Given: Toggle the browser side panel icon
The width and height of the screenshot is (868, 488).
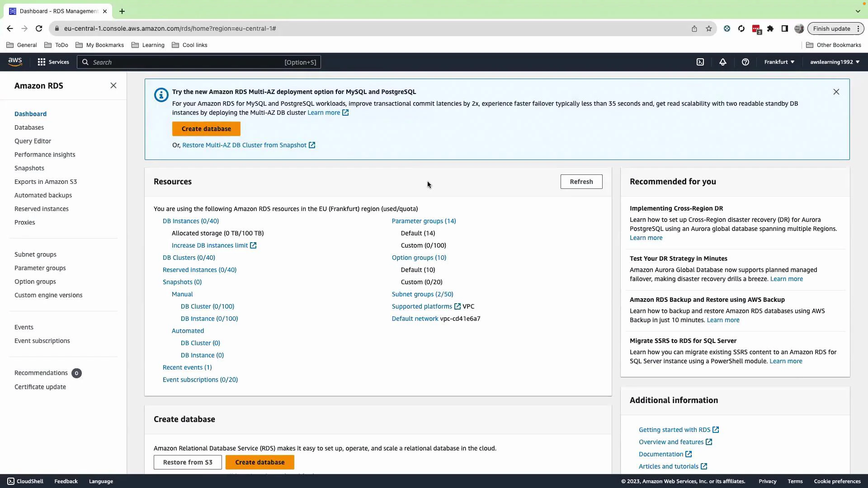Looking at the screenshot, I should tap(785, 28).
